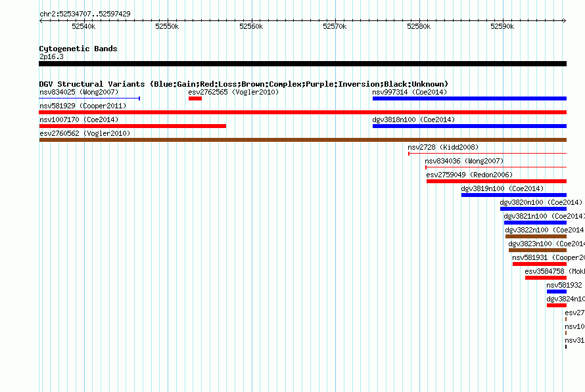Click the full-width red nsv581929 loss bar
This screenshot has height=392, width=585.
302,112
